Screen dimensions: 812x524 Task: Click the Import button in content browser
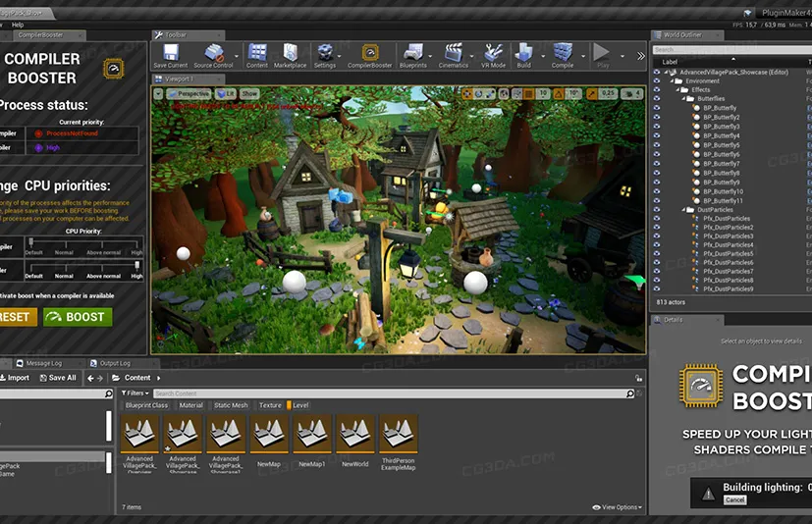(x=15, y=378)
